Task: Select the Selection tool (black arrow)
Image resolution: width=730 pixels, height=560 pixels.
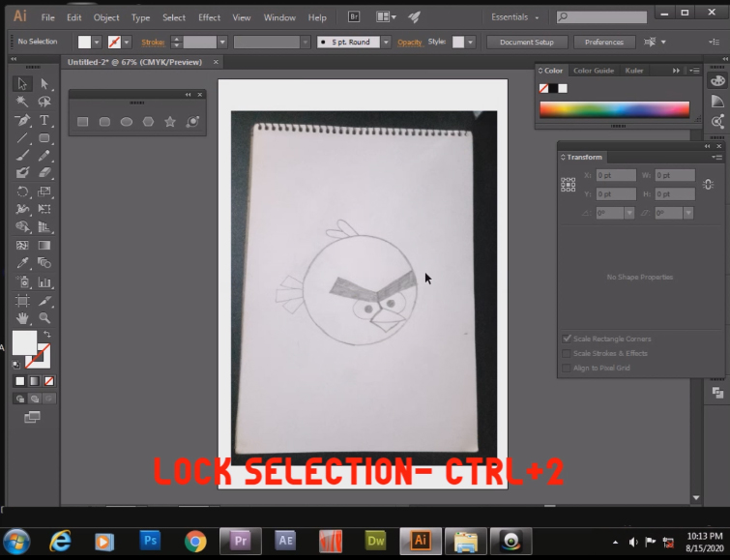Action: tap(22, 84)
